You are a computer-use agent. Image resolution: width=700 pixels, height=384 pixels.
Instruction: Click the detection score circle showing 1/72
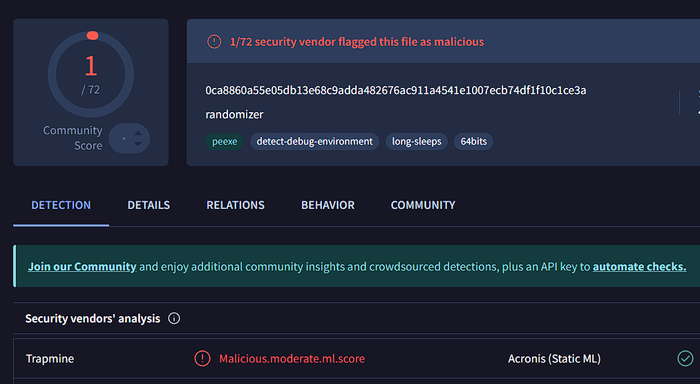pyautogui.click(x=91, y=74)
